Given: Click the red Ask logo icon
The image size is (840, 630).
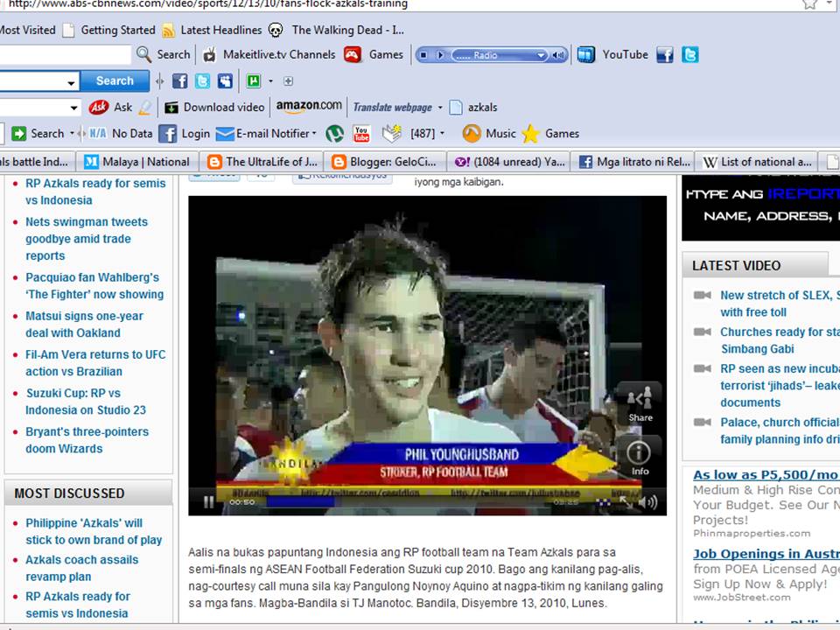Looking at the screenshot, I should coord(99,107).
